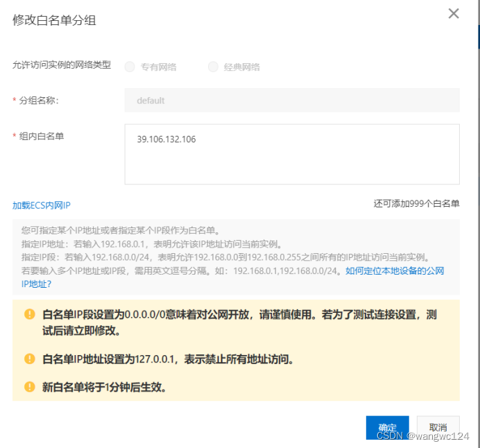
Task: Click the text 白名单IP地址设置为127.0.0.1
Action: 168,359
